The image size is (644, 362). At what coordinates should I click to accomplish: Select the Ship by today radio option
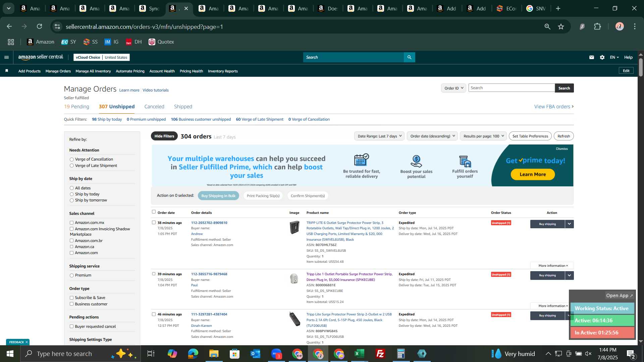(x=71, y=194)
